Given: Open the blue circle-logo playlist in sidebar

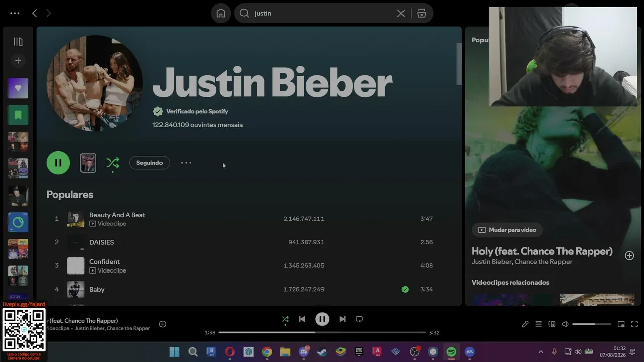Looking at the screenshot, I should pyautogui.click(x=18, y=222).
